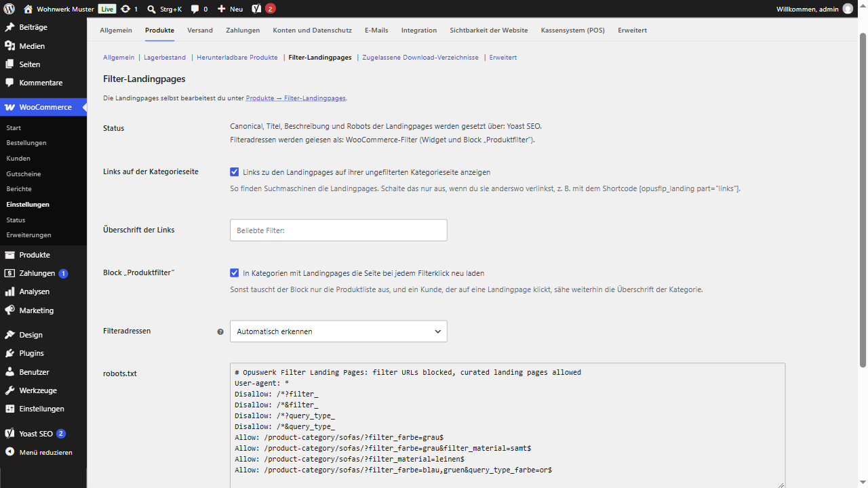Switch to the Allgemein settings tab
Image resolution: width=868 pixels, height=488 pixels.
[x=116, y=30]
